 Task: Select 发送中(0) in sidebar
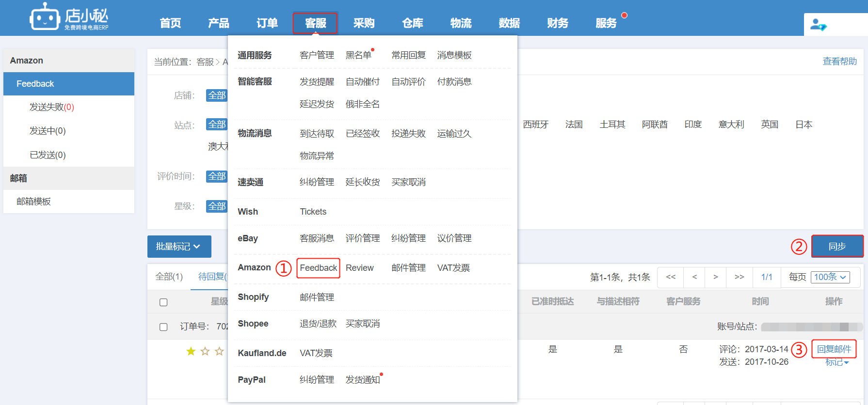point(48,131)
